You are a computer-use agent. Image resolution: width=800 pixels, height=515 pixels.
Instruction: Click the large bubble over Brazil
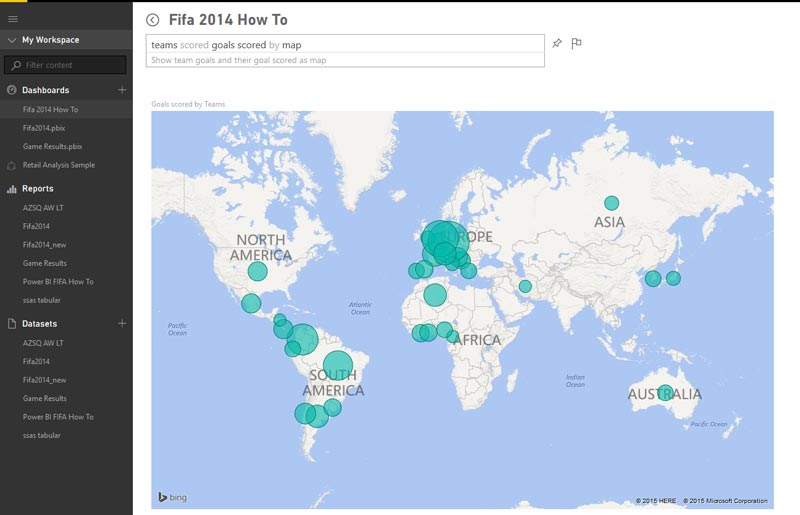tap(338, 365)
